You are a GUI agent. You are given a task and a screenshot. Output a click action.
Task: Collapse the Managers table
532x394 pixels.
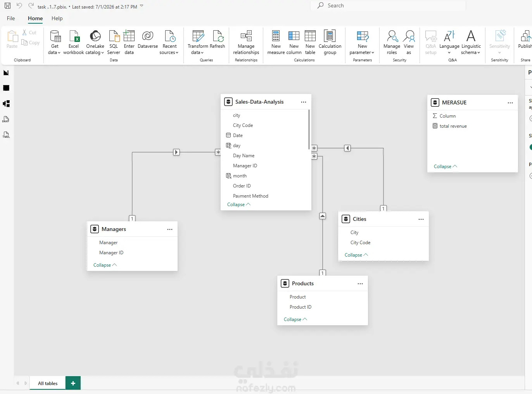point(105,265)
